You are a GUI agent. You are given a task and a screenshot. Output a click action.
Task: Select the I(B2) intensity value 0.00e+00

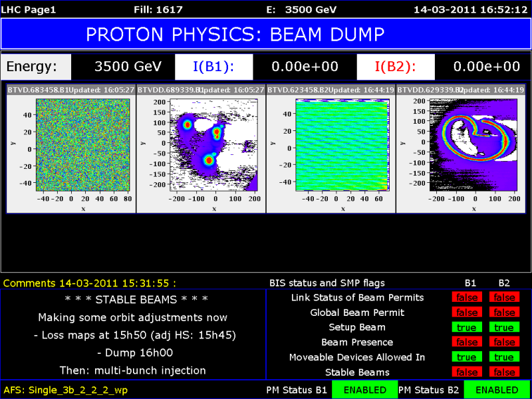pyautogui.click(x=487, y=66)
